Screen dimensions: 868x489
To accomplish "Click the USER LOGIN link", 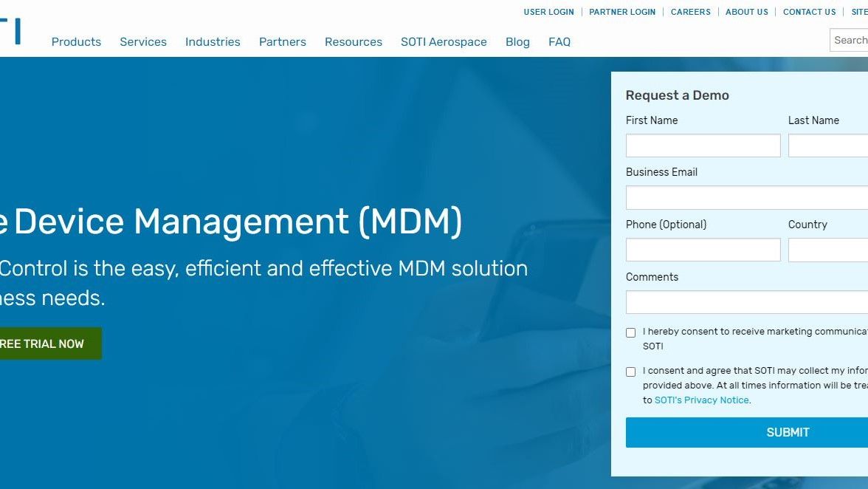I will point(548,12).
